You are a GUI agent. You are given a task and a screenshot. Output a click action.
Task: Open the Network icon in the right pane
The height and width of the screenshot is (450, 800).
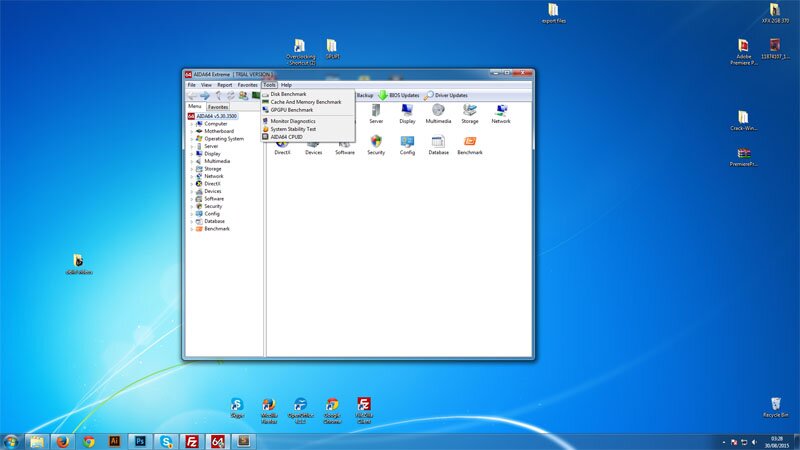501,114
